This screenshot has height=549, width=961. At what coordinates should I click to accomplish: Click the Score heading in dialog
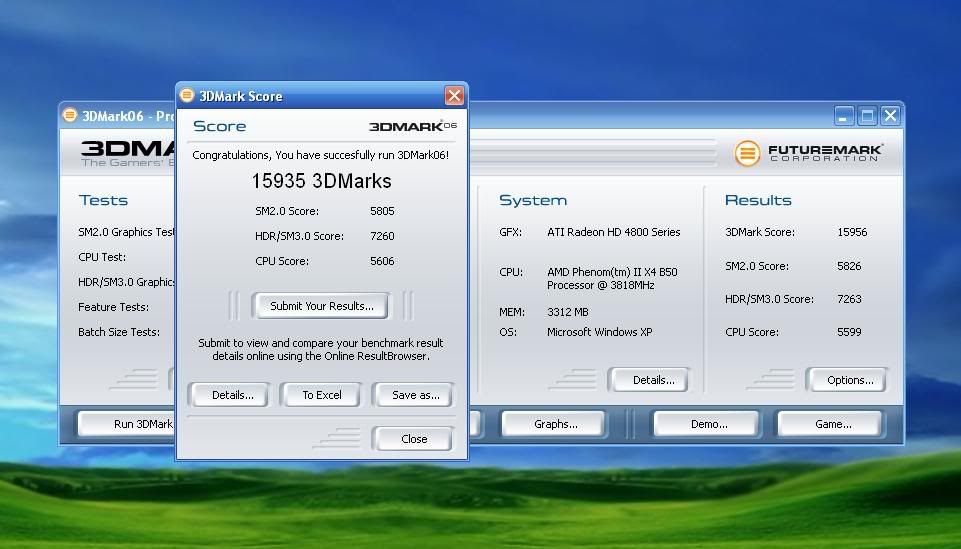point(219,126)
